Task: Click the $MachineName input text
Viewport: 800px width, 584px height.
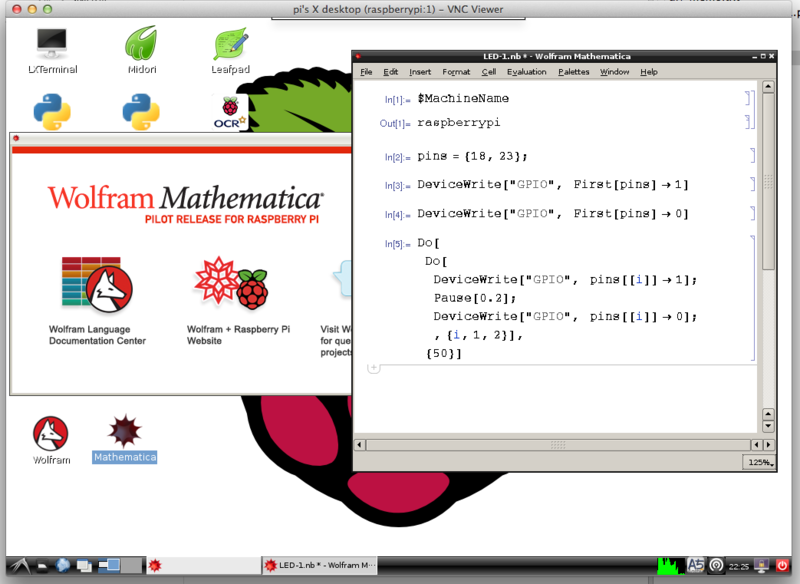Action: [463, 98]
